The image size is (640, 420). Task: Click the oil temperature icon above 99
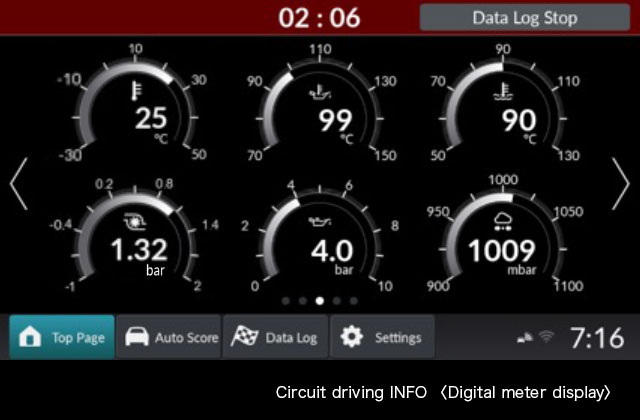(x=319, y=94)
